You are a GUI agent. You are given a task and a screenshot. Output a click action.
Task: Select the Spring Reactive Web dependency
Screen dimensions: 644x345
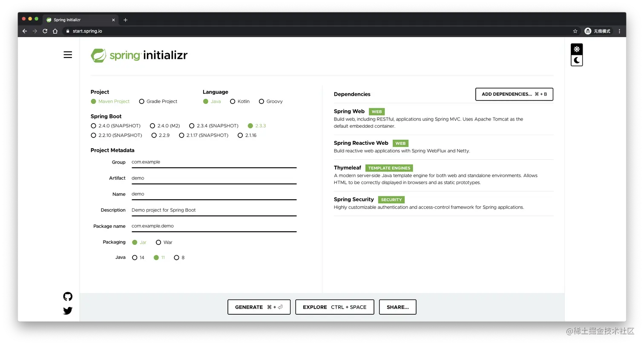click(443, 147)
